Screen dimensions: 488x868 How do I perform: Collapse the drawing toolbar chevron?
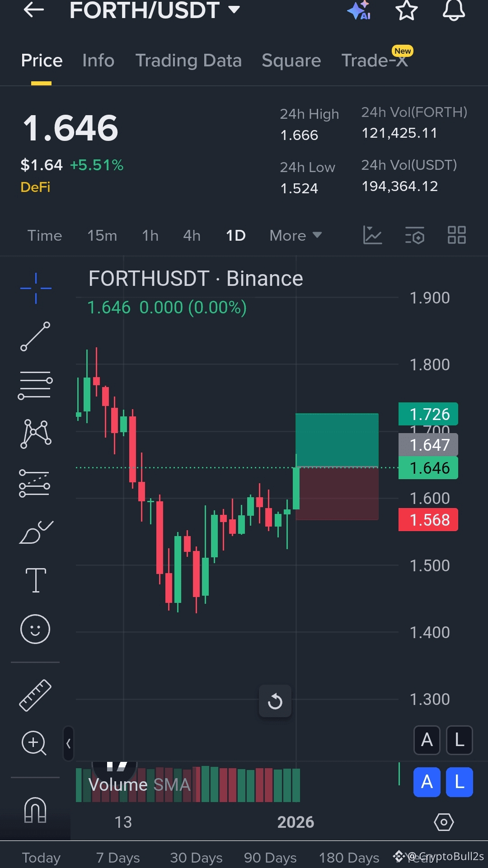(68, 743)
